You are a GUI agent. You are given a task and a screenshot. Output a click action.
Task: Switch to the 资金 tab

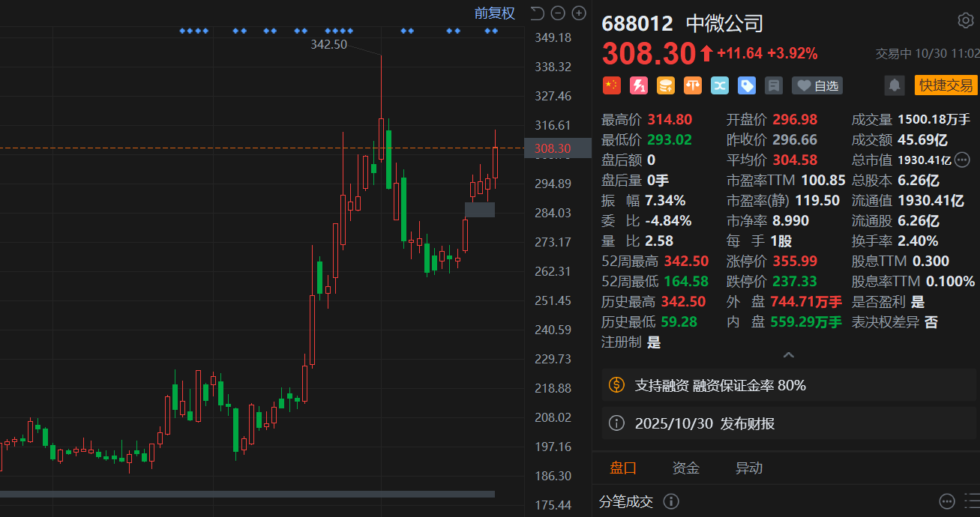point(685,468)
